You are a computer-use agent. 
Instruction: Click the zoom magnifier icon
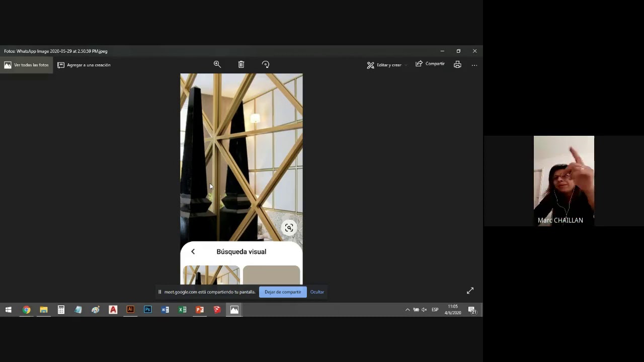tap(217, 64)
